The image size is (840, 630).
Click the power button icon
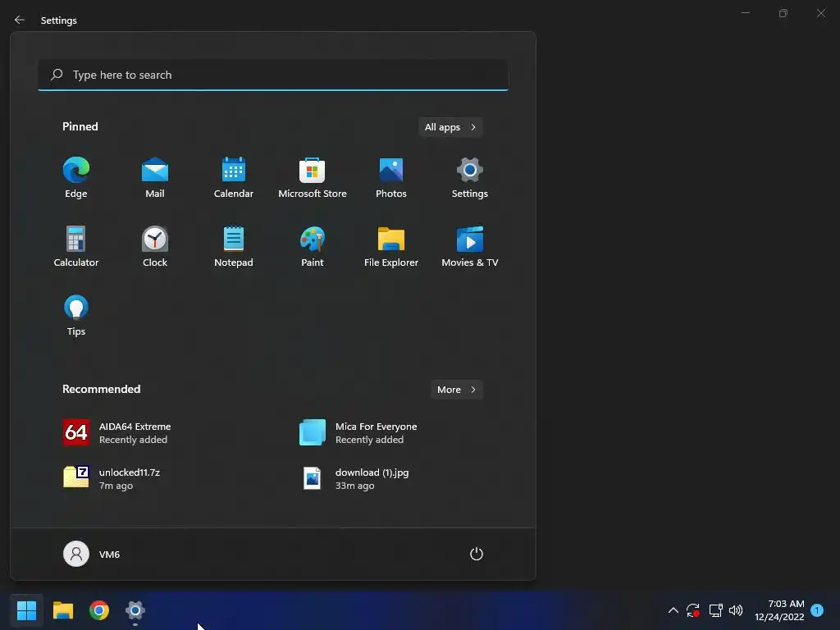(477, 554)
